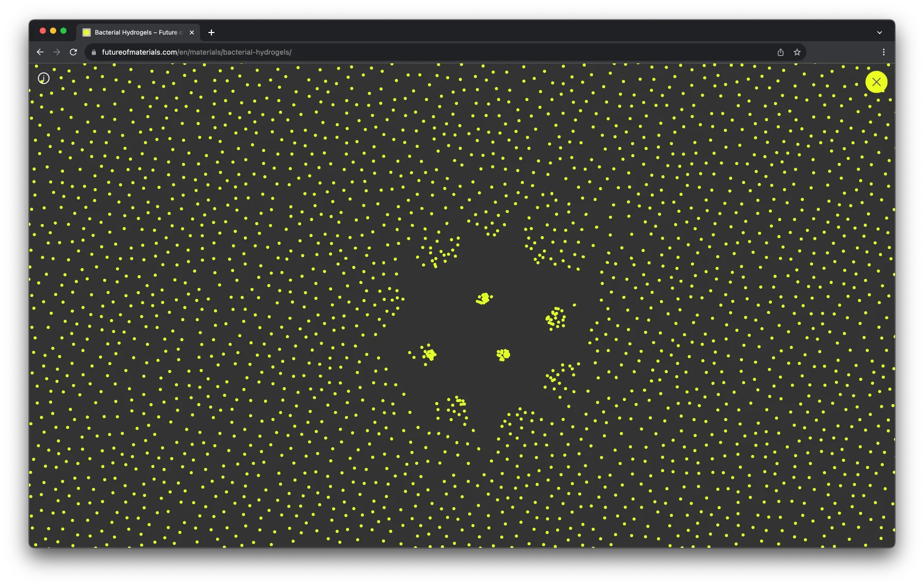Screen dimensions: 924x586
Task: Click the topmost dense yellow dot cluster
Action: [x=484, y=298]
